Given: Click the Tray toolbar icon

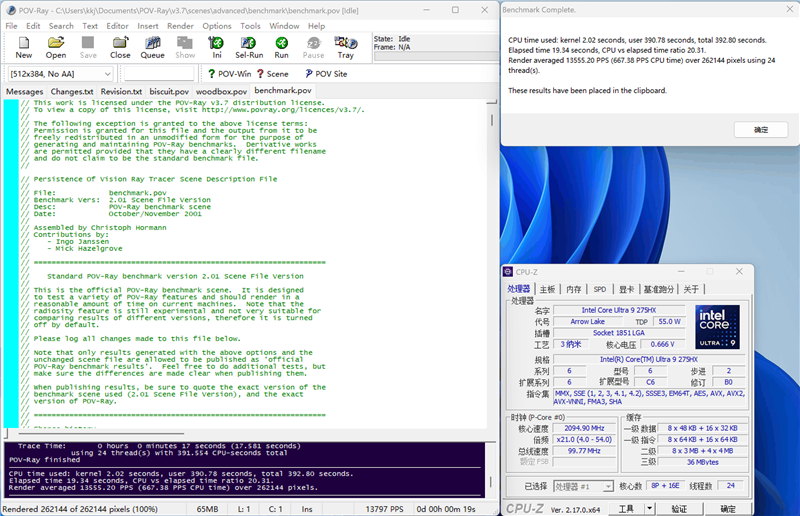Looking at the screenshot, I should coord(345,47).
